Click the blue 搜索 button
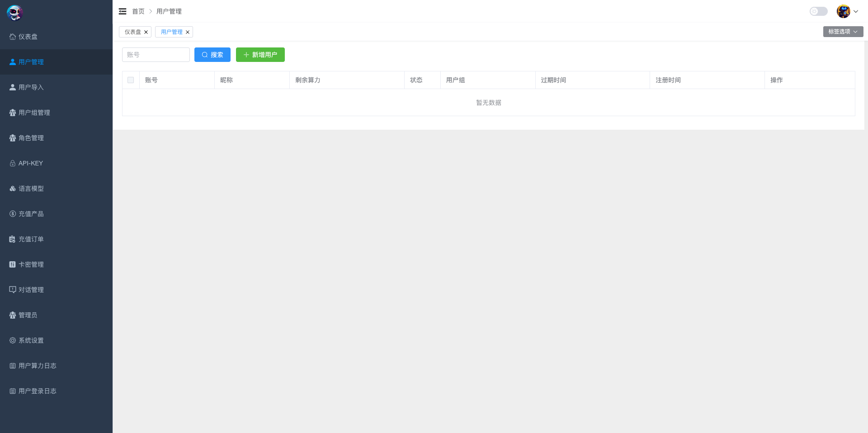868x433 pixels. pyautogui.click(x=212, y=55)
